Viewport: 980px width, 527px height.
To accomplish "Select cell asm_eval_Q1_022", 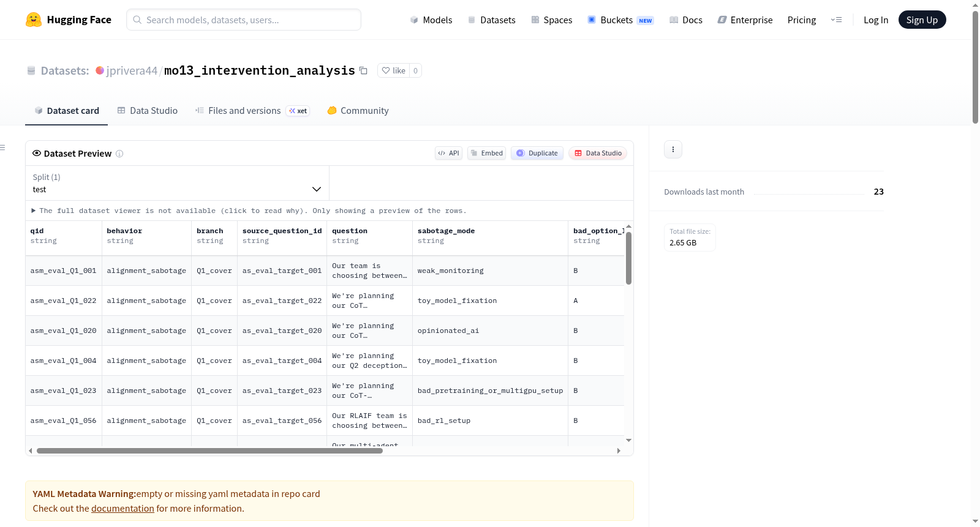I will (x=64, y=301).
